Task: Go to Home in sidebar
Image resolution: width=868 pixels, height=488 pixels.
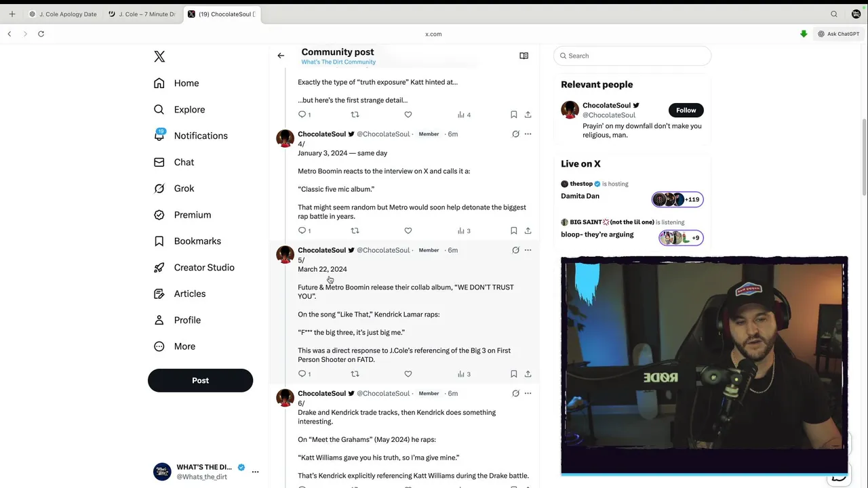Action: [x=176, y=83]
